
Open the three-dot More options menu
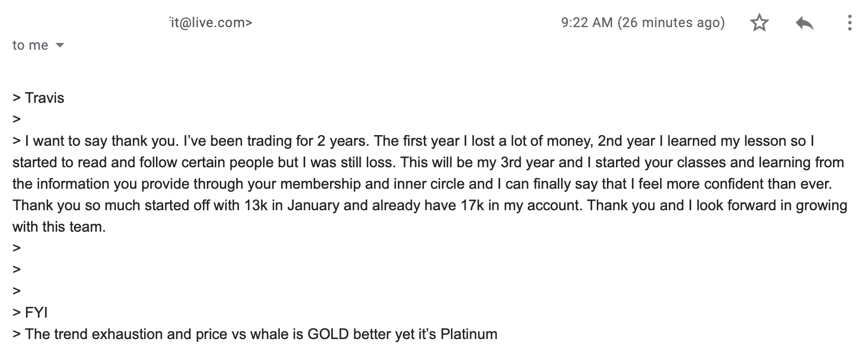[x=849, y=23]
